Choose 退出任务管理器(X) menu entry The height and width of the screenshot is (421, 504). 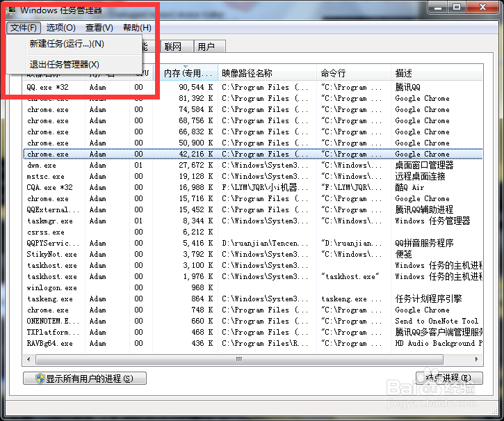pos(64,65)
